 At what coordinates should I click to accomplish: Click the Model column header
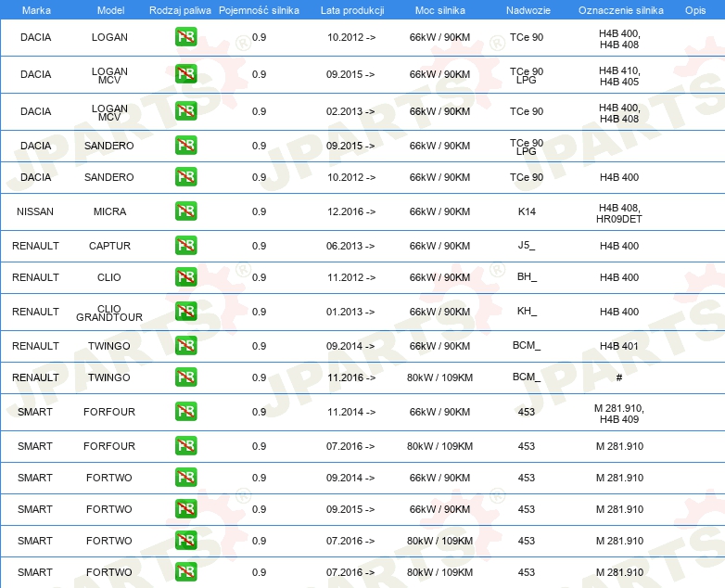(110, 10)
